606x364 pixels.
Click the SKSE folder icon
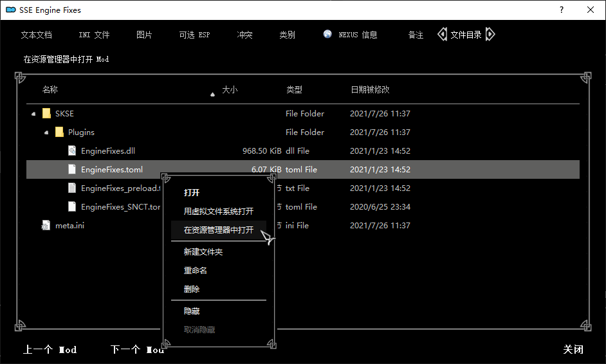(47, 114)
